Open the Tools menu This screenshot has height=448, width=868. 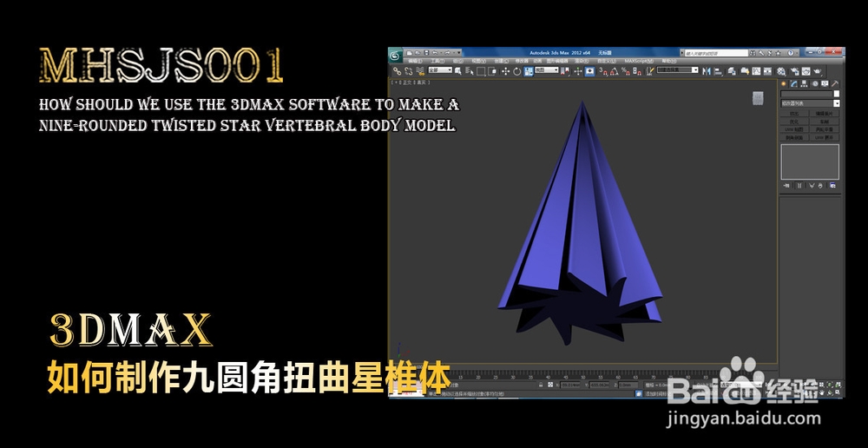pos(437,61)
